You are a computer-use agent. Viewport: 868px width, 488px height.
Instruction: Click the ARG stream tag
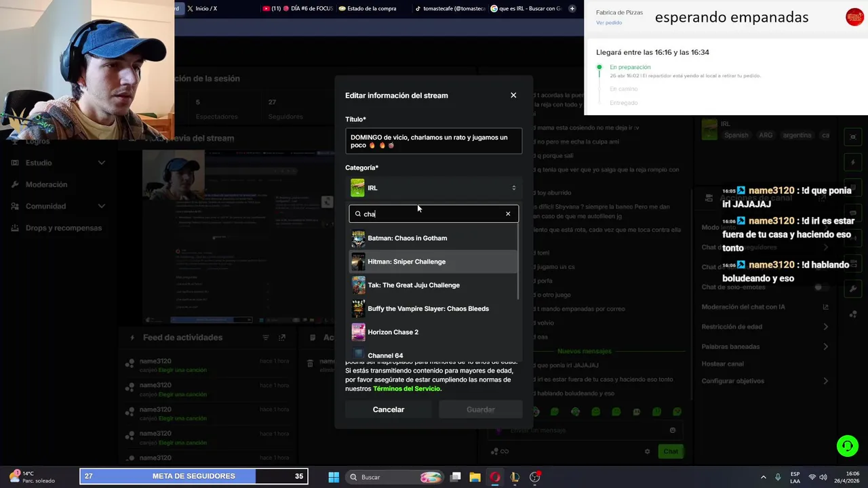pyautogui.click(x=766, y=136)
